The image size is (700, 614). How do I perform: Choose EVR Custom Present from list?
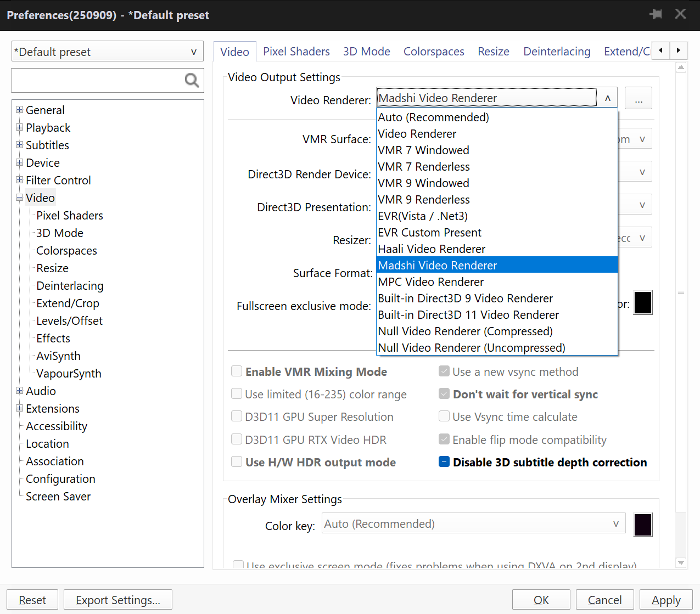pyautogui.click(x=497, y=232)
